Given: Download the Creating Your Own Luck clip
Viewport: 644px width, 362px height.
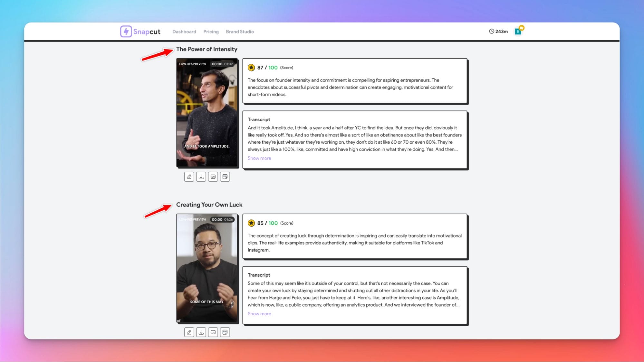Looking at the screenshot, I should coord(201,332).
